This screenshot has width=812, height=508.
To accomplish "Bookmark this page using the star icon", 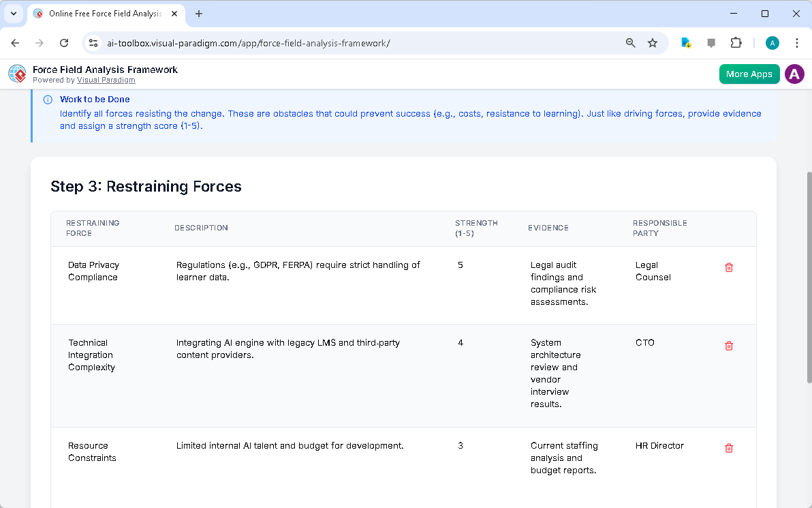I will (x=653, y=42).
